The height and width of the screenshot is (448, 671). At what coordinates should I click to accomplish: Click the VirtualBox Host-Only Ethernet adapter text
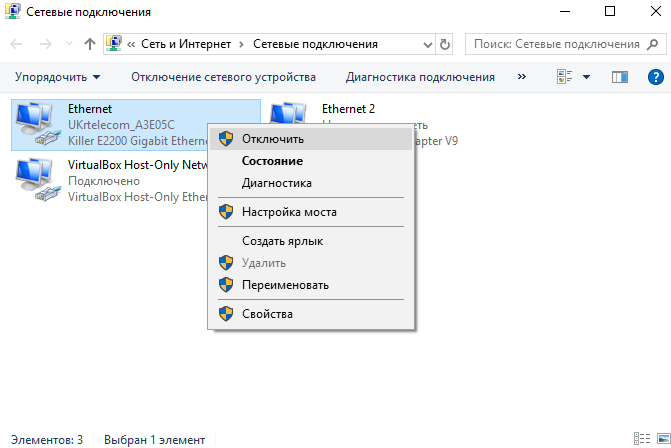tap(138, 197)
